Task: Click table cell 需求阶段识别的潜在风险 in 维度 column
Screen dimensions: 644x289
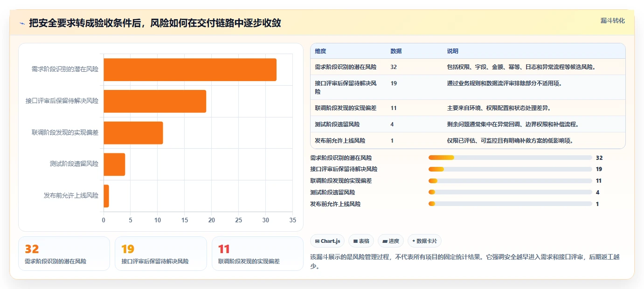Action: [x=346, y=67]
